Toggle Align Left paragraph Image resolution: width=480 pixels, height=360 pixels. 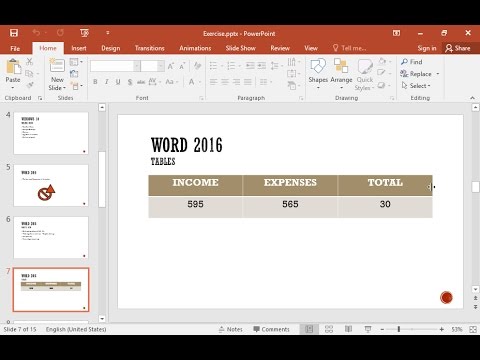[x=213, y=82]
